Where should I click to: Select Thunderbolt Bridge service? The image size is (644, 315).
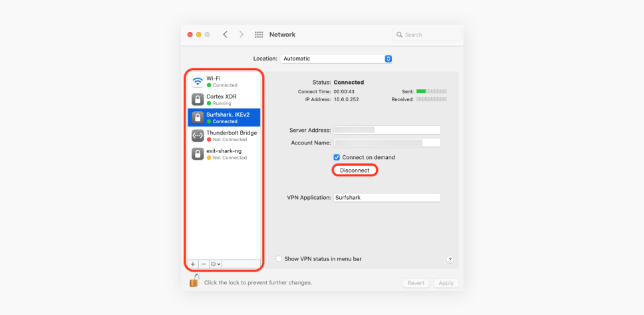pos(224,136)
